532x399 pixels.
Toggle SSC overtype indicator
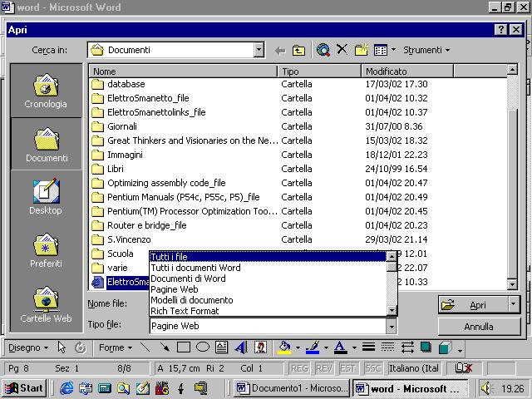tap(372, 368)
